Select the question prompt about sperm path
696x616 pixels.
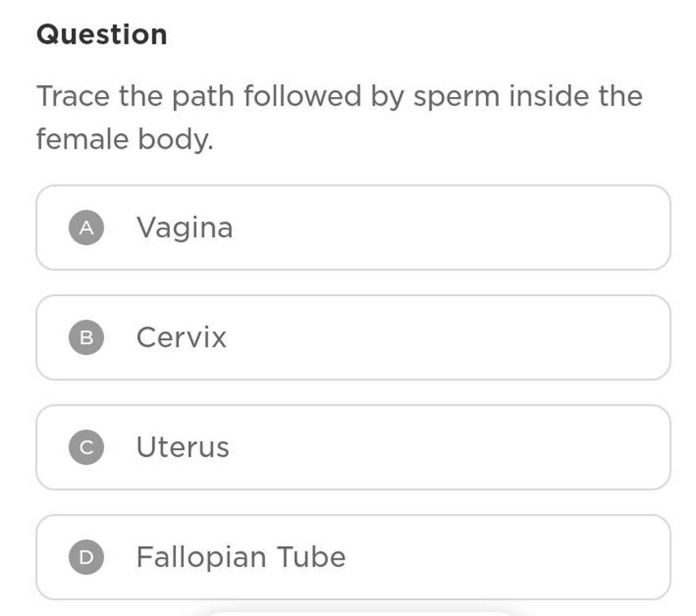click(x=338, y=117)
